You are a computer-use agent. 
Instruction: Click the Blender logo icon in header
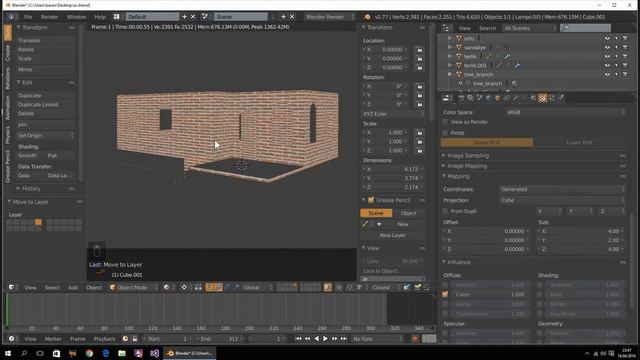367,17
